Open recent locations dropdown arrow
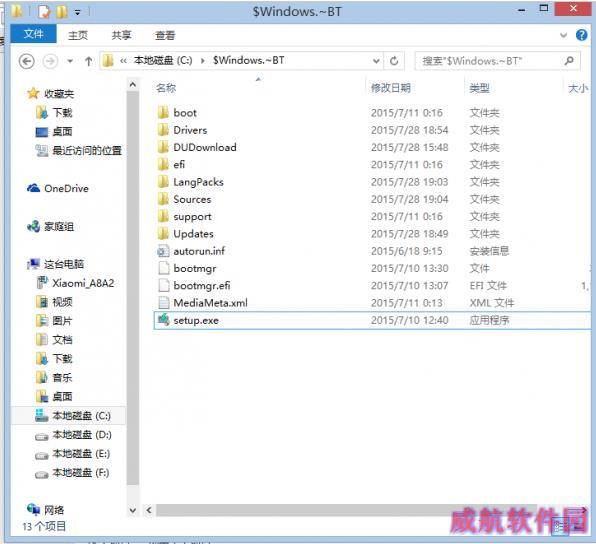 pos(70,61)
